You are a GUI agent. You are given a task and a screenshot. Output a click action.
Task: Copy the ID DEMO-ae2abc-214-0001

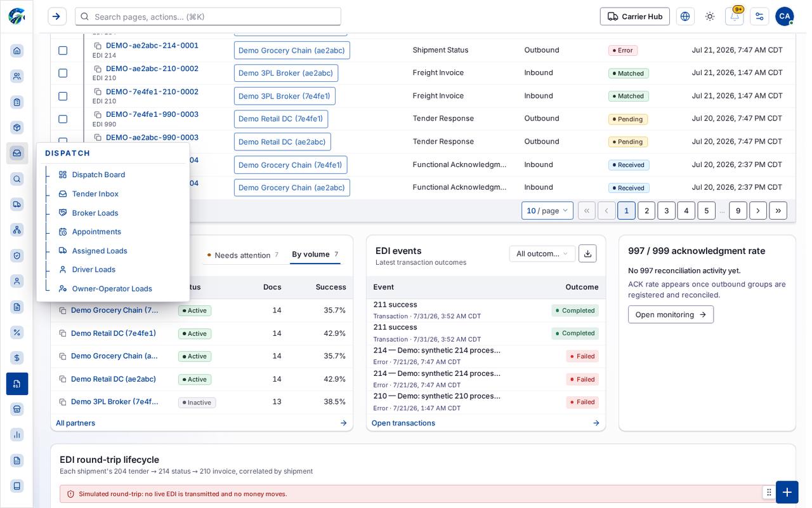coord(98,46)
